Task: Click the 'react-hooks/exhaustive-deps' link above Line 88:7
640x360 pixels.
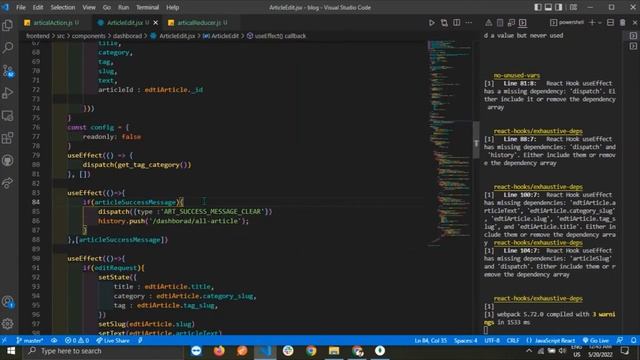Action: click(x=538, y=131)
